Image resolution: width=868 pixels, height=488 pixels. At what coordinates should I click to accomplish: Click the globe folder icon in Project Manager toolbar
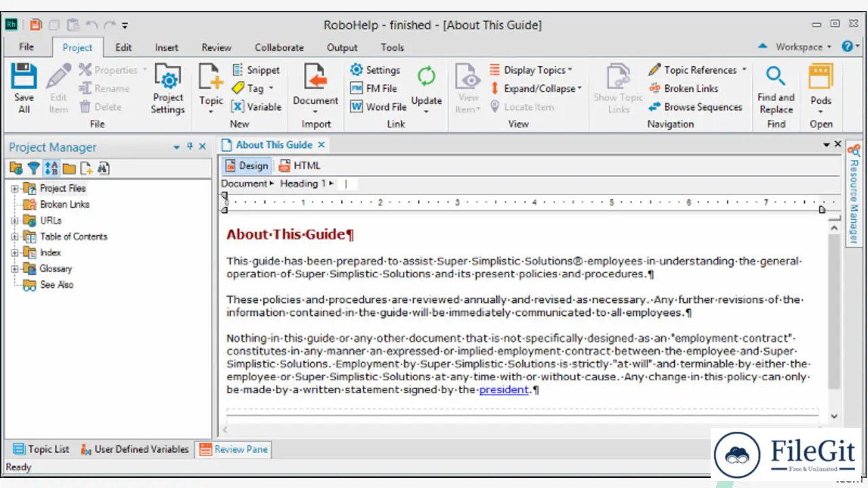16,168
